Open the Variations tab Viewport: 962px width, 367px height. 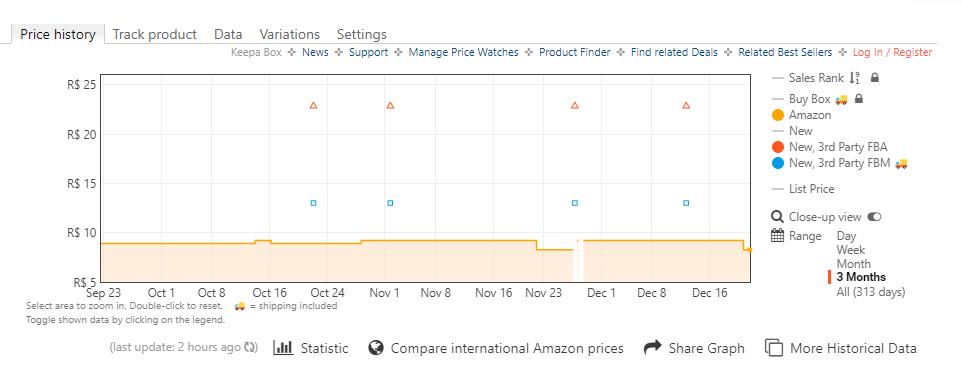click(290, 34)
